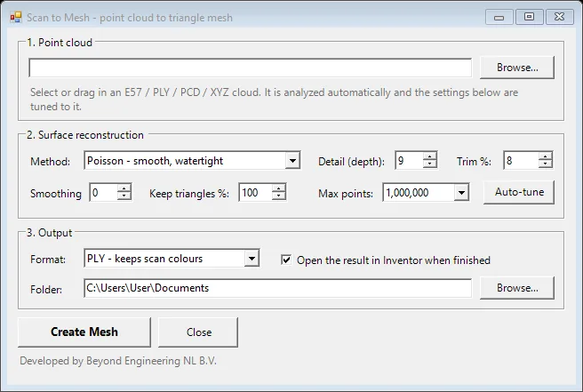The width and height of the screenshot is (583, 392).
Task: Open the output Format dropdown
Action: tap(252, 259)
